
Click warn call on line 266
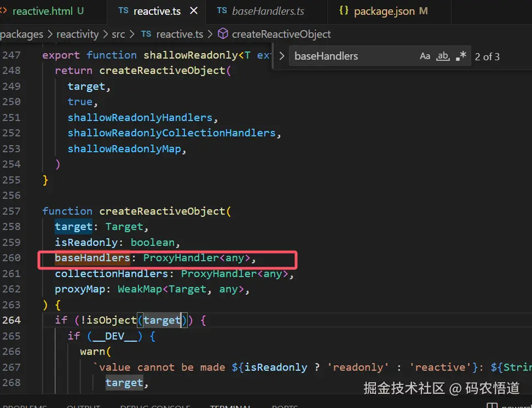tap(92, 352)
